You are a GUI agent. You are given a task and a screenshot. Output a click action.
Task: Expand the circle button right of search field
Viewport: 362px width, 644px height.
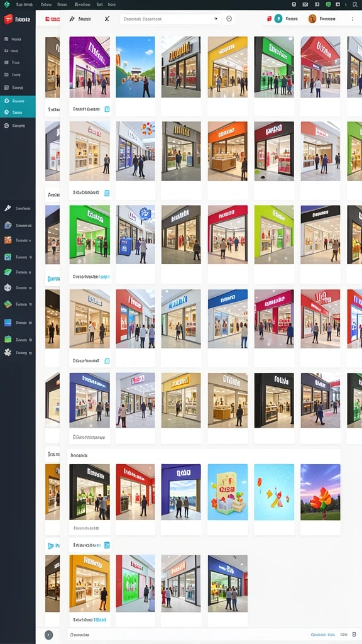click(x=229, y=19)
